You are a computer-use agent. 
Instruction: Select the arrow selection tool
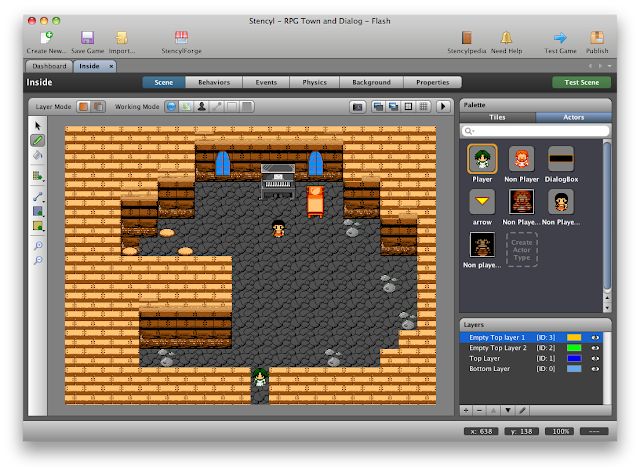(x=38, y=126)
